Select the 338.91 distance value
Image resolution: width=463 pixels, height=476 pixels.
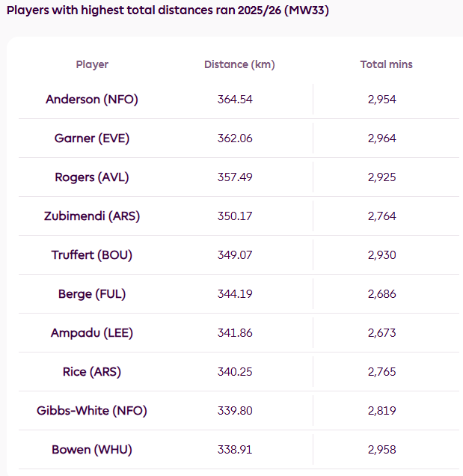click(235, 450)
